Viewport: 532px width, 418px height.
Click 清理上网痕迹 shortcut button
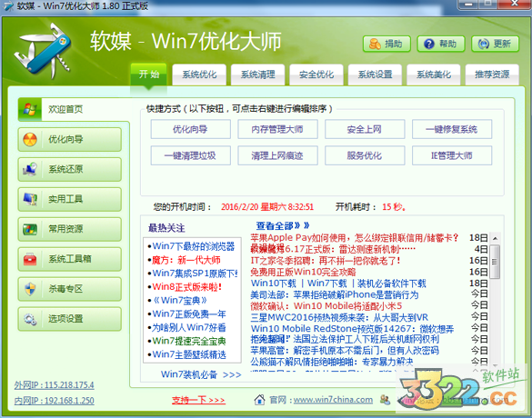click(277, 155)
